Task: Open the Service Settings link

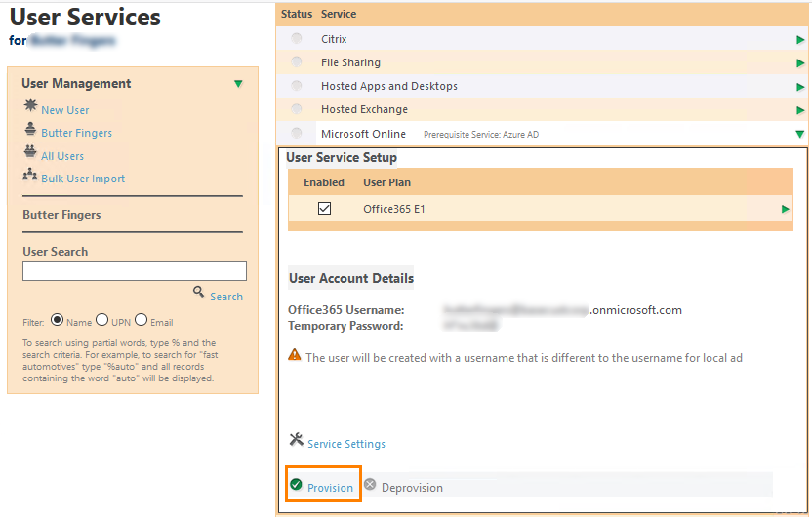Action: tap(346, 444)
